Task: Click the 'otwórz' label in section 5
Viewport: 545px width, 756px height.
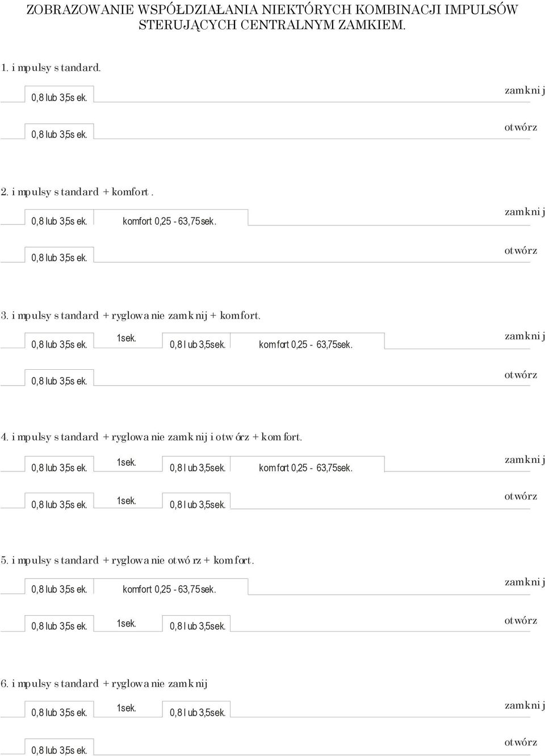Action: (521, 621)
